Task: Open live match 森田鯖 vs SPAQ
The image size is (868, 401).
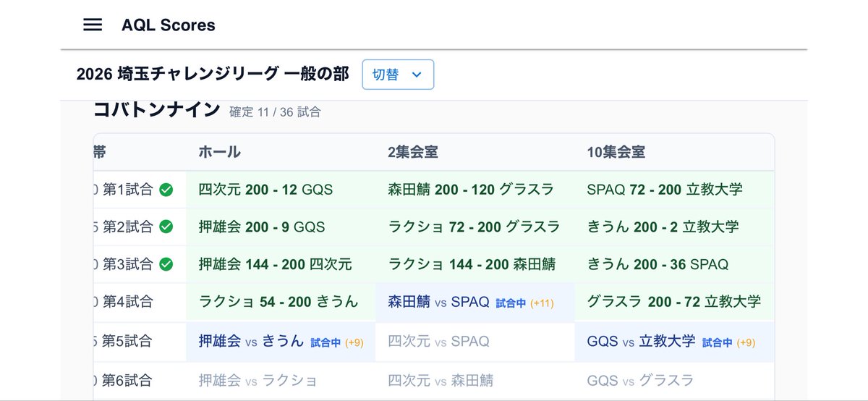Action: [475, 302]
